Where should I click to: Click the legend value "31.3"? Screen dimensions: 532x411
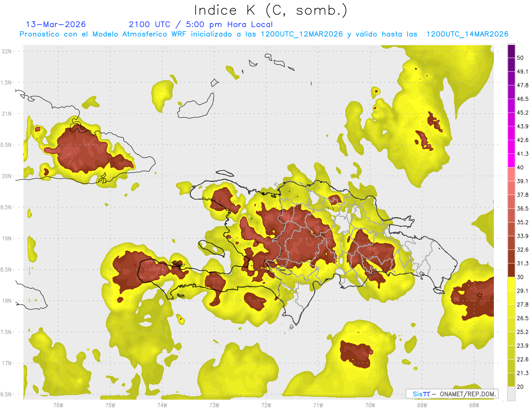tap(523, 263)
